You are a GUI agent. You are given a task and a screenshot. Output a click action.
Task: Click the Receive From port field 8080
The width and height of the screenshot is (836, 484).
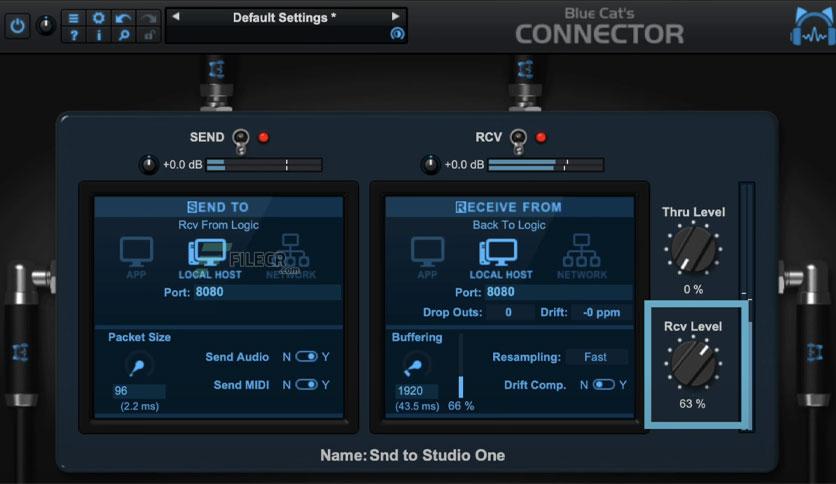(x=559, y=292)
